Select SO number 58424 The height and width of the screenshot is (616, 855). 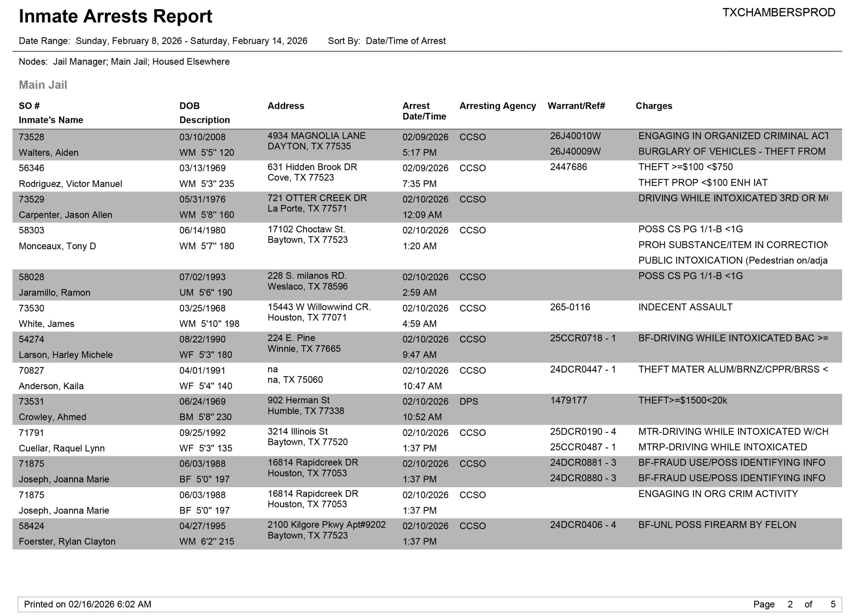tap(31, 526)
